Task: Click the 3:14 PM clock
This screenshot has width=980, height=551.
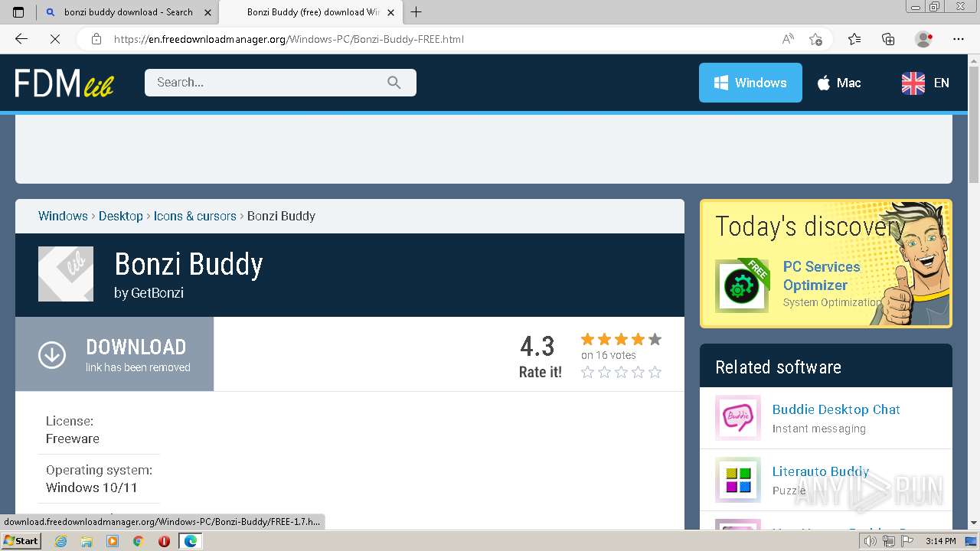Action: pos(941,541)
